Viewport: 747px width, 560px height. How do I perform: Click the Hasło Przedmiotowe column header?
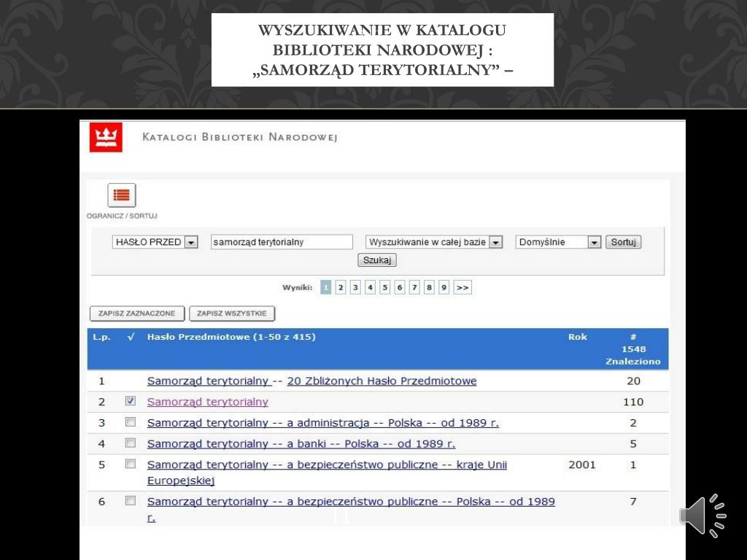pyautogui.click(x=231, y=337)
